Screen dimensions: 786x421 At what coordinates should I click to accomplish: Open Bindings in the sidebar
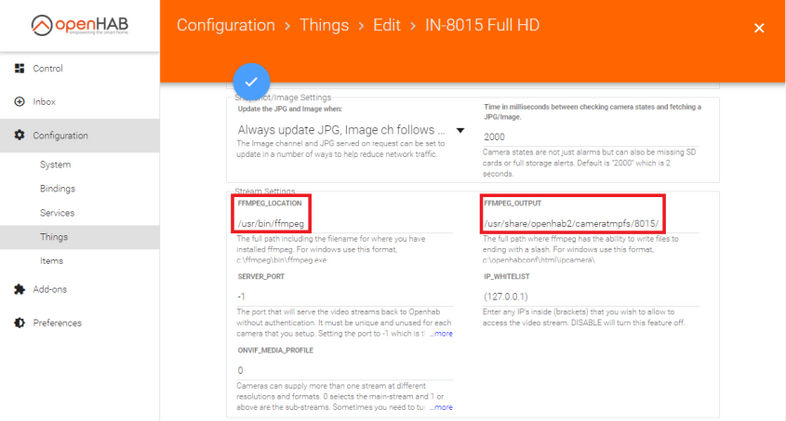coord(57,189)
